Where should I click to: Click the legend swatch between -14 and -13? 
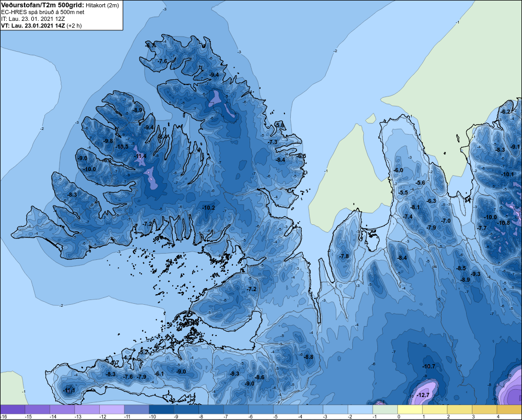tap(62, 410)
